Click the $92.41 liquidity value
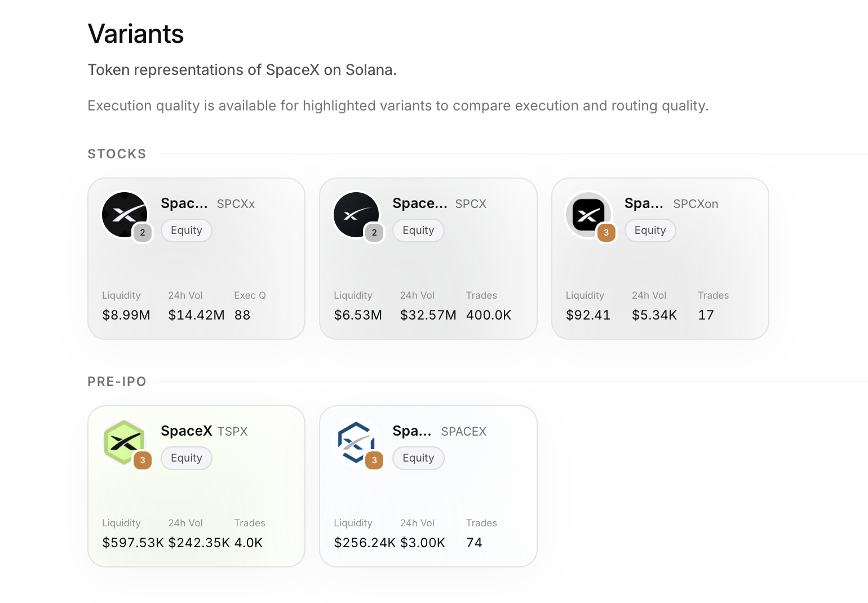The image size is (868, 603). tap(588, 315)
